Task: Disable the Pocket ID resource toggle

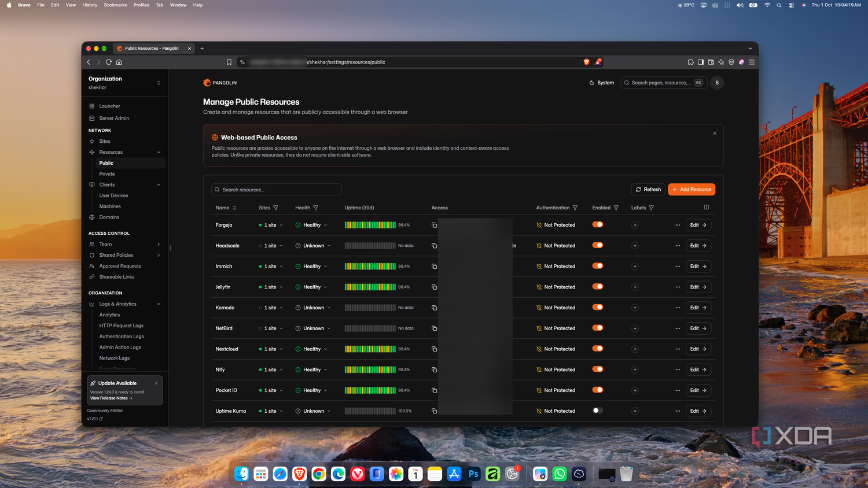Action: tap(598, 390)
